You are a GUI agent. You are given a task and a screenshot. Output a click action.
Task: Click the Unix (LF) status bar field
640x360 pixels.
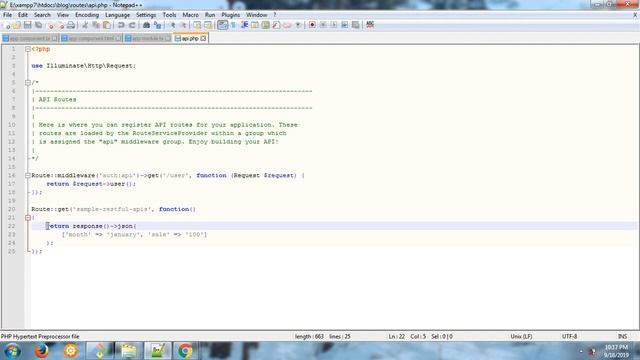pos(521,337)
